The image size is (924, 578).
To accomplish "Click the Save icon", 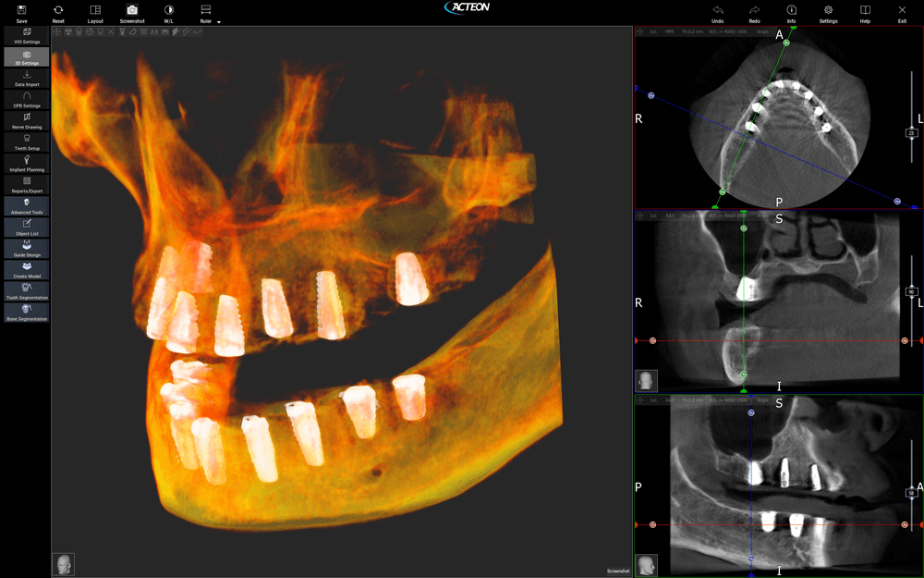I will pos(21,12).
